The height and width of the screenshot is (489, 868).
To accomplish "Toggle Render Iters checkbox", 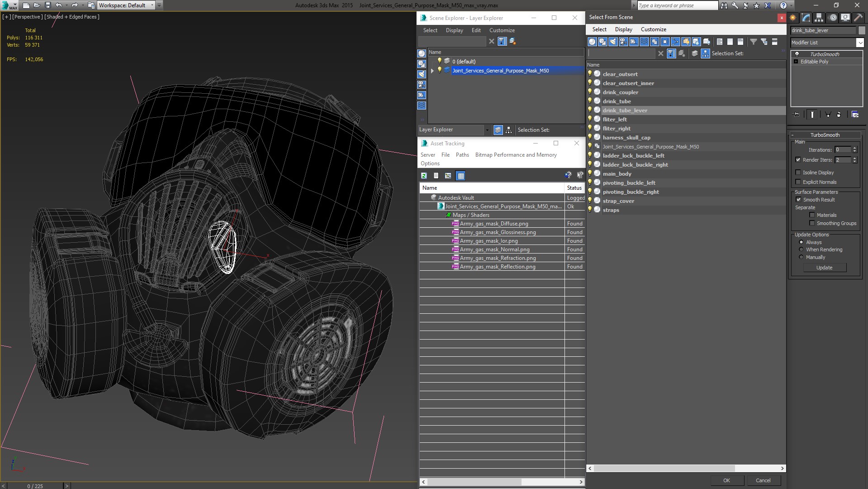I will [x=798, y=160].
